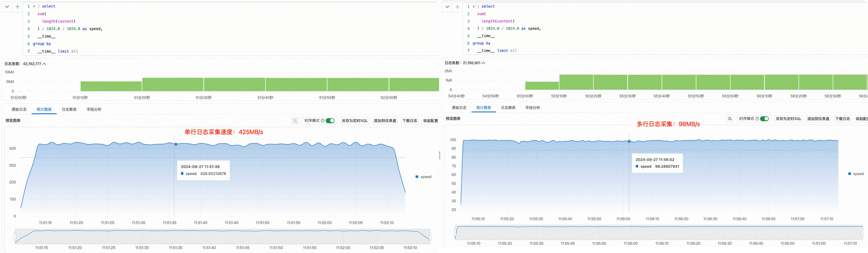
Task: Click blue speed legend marker in left chart
Action: pyautogui.click(x=417, y=177)
